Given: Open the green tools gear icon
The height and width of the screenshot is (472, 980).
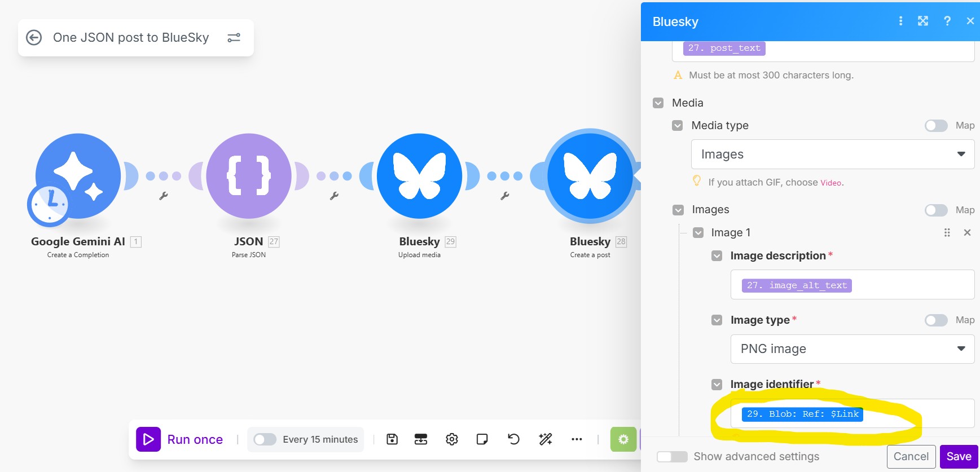Looking at the screenshot, I should tap(623, 439).
